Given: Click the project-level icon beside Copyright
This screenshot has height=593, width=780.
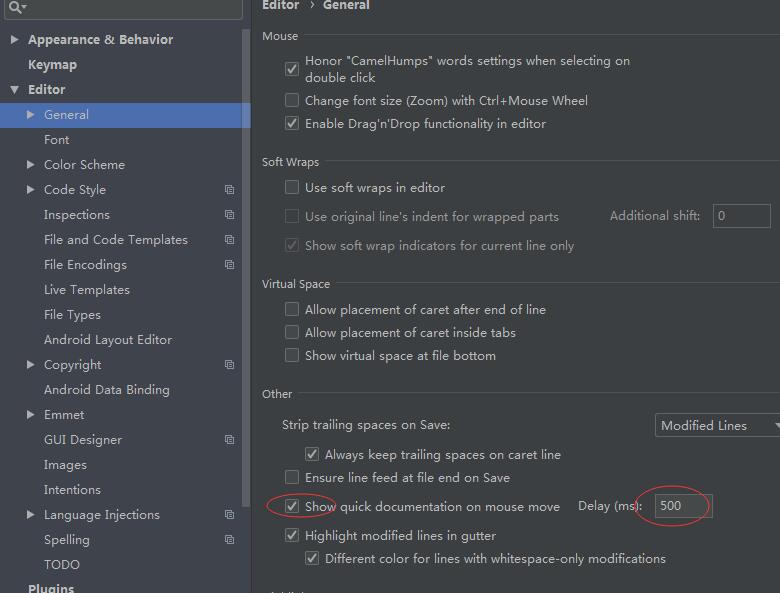Looking at the screenshot, I should click(229, 365).
